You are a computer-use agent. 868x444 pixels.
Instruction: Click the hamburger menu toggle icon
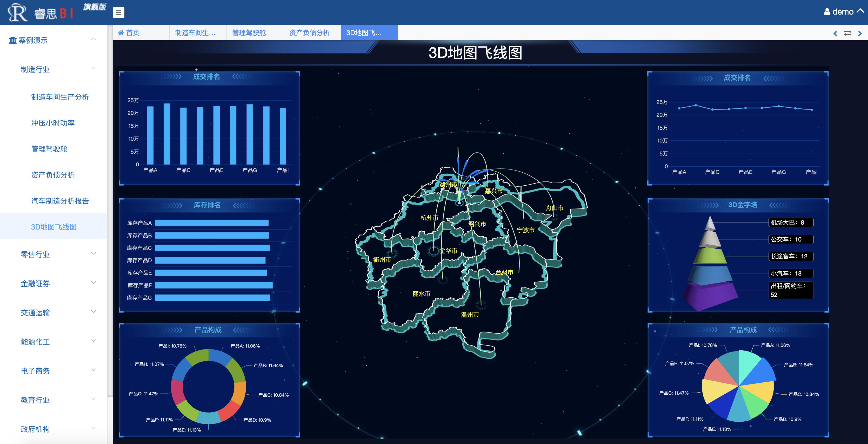coord(118,12)
